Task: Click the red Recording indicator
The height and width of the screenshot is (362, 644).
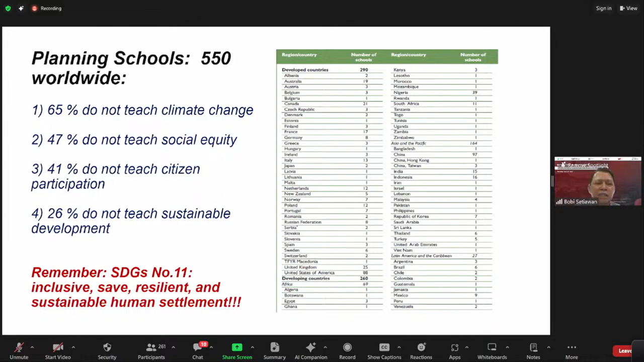Action: [46, 9]
